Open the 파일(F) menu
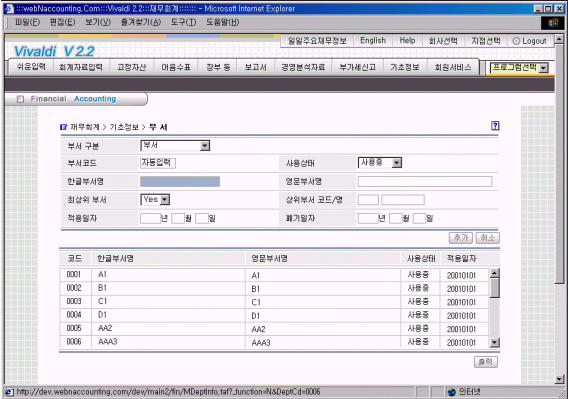The image size is (568, 399). (x=27, y=22)
